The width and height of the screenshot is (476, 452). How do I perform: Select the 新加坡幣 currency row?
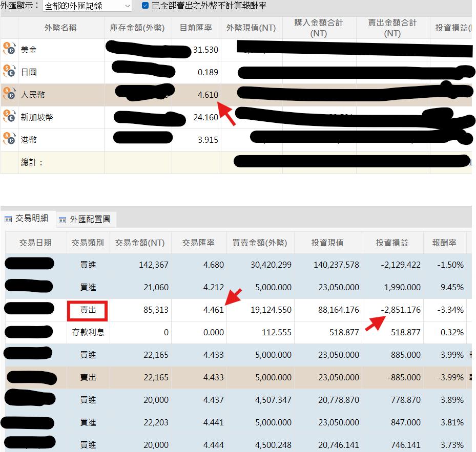click(236, 117)
